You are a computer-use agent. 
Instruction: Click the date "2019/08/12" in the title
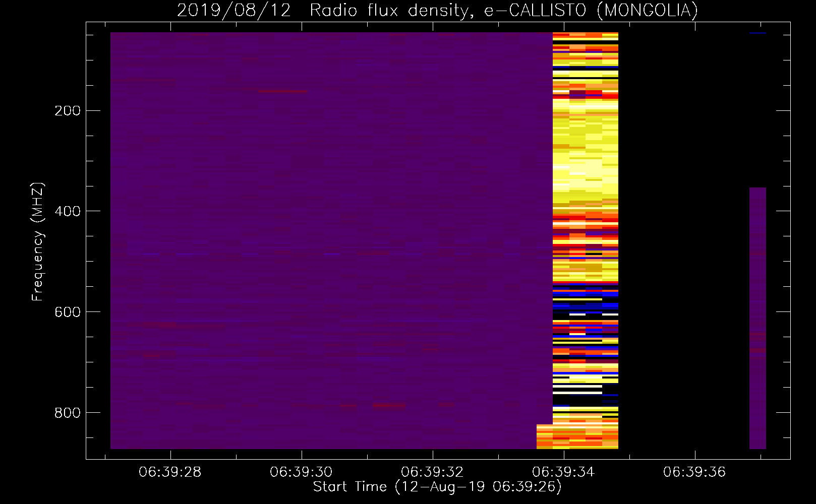point(234,10)
